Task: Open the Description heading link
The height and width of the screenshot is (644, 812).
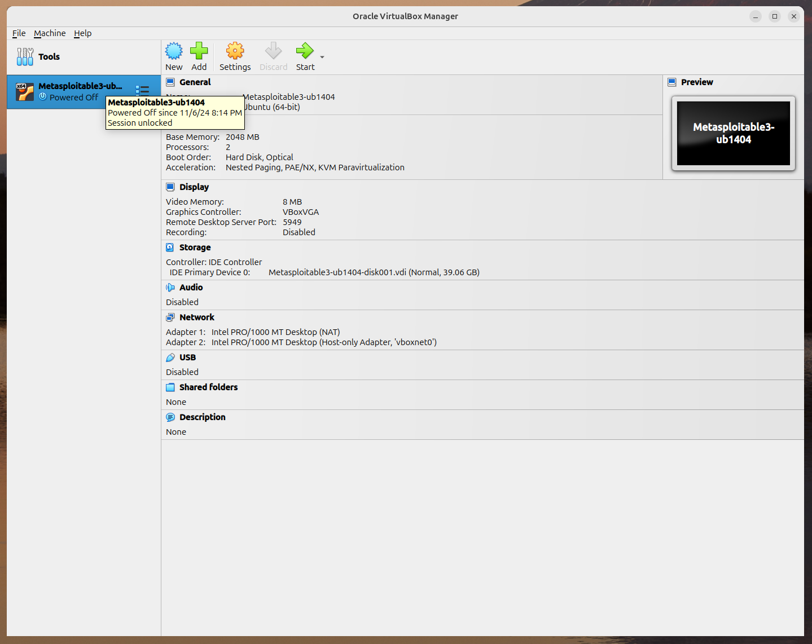Action: [202, 417]
